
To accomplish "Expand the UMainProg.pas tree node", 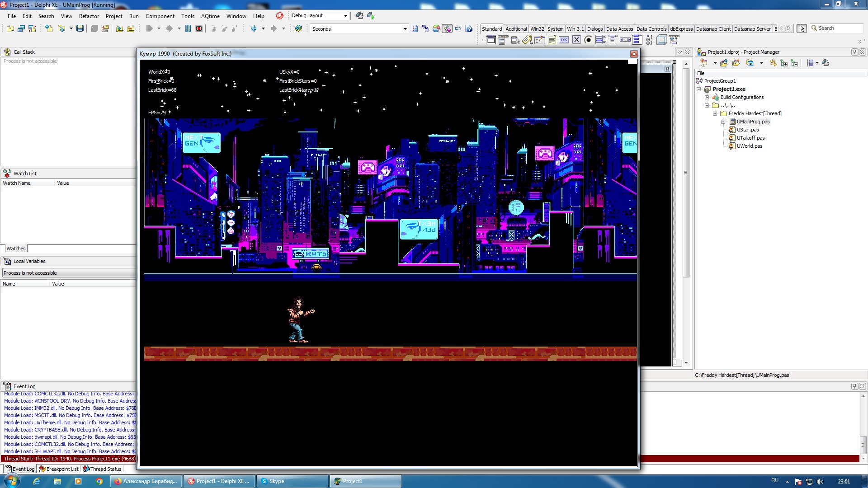I will coord(723,122).
